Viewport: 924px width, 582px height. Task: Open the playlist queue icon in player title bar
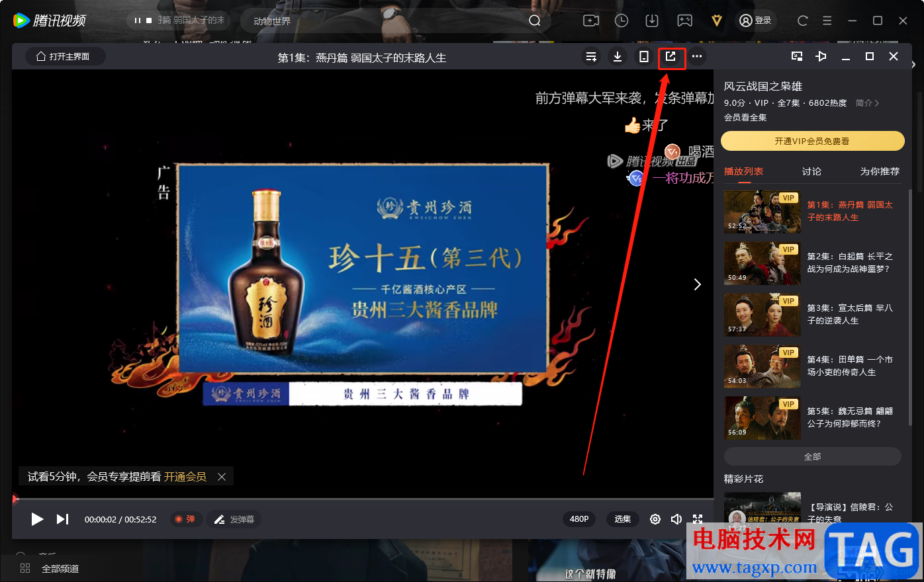click(x=591, y=57)
